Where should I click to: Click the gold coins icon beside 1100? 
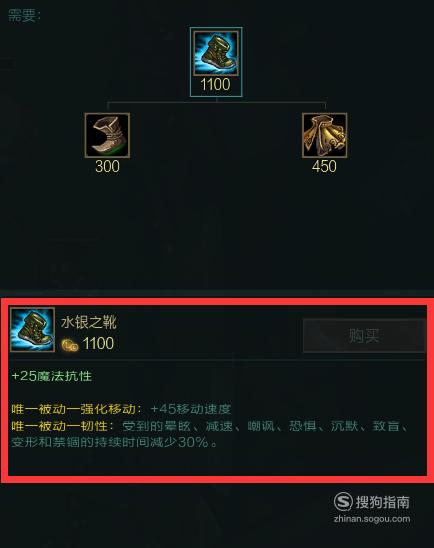pos(70,345)
